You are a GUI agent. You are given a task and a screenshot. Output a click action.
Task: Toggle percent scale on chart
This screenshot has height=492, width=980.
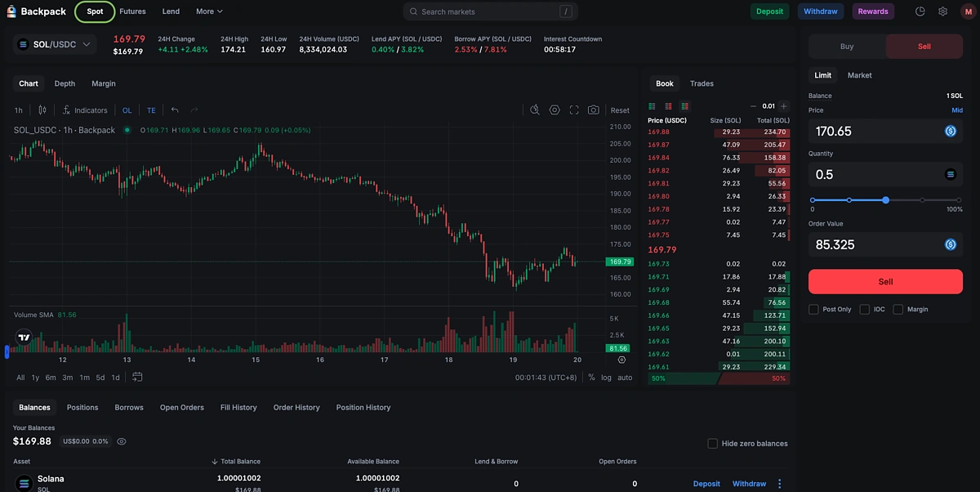591,378
